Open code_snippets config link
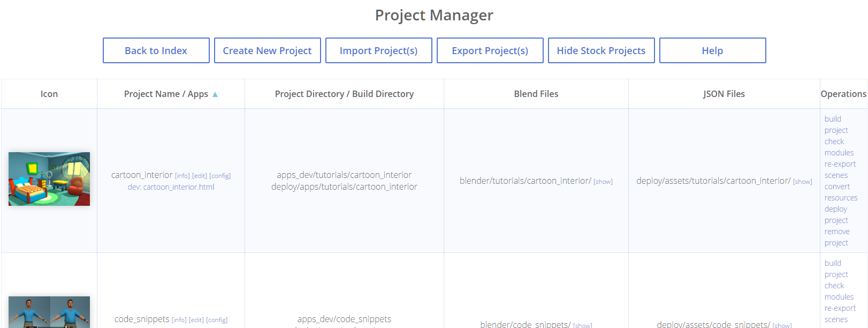Screen dimensions: 868x328 coord(217,320)
